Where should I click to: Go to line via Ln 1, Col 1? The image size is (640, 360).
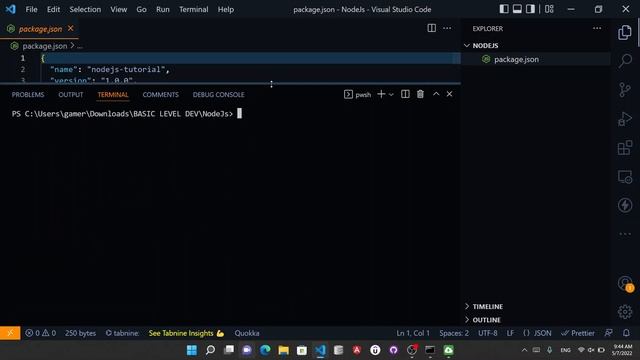pos(413,333)
